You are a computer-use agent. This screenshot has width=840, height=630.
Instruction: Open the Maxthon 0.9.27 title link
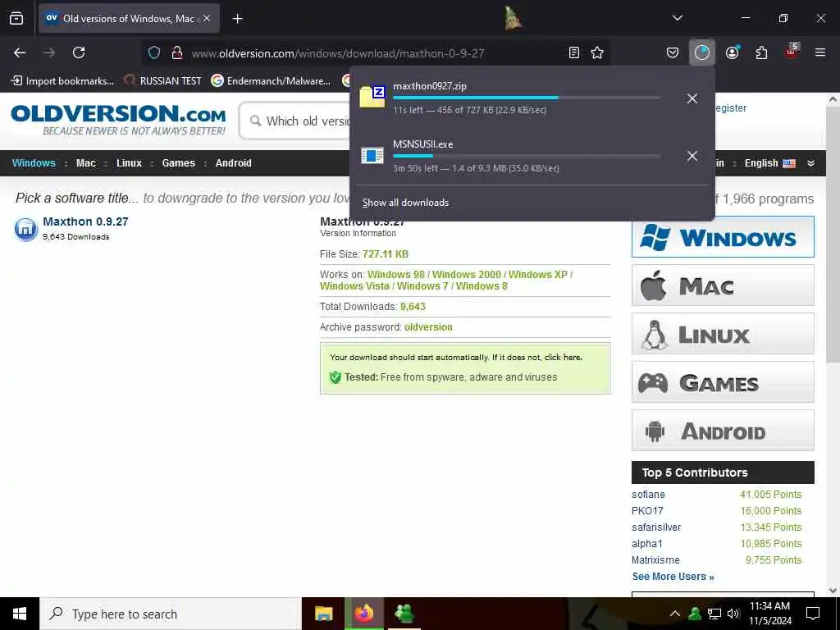click(85, 221)
